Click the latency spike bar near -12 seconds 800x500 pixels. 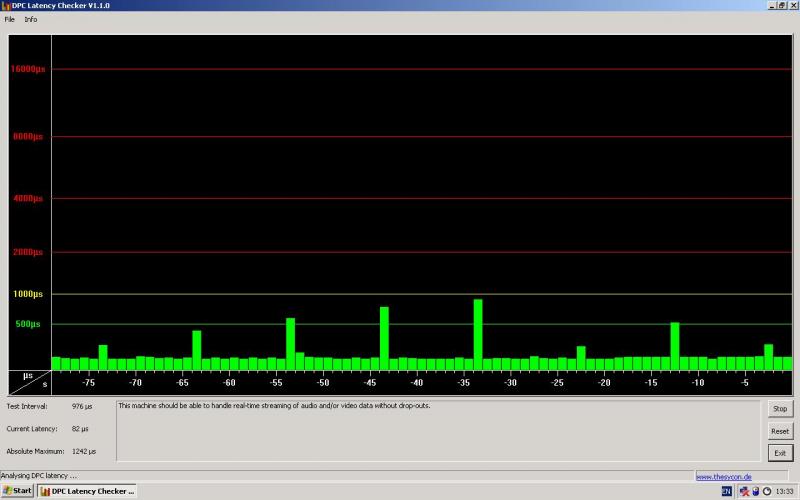pyautogui.click(x=675, y=346)
